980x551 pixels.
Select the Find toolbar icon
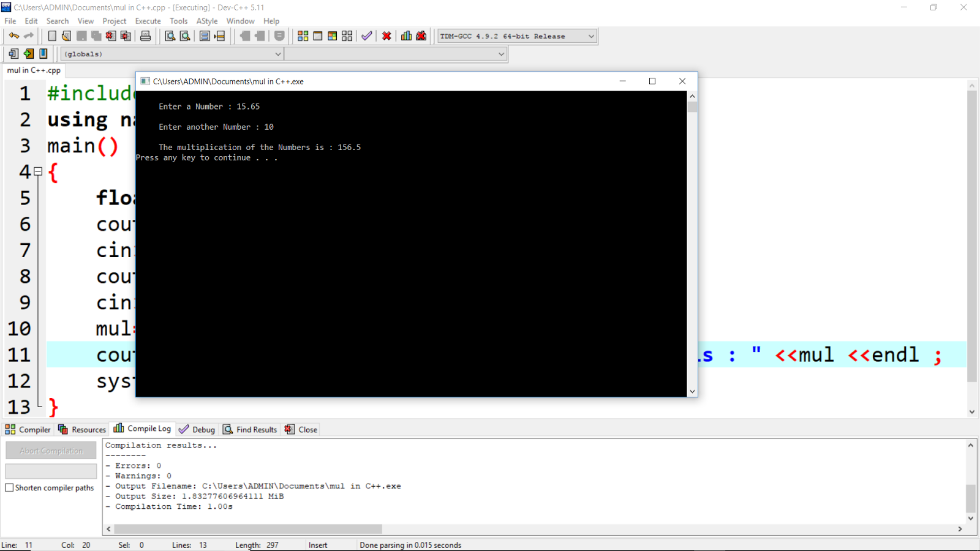click(x=170, y=36)
